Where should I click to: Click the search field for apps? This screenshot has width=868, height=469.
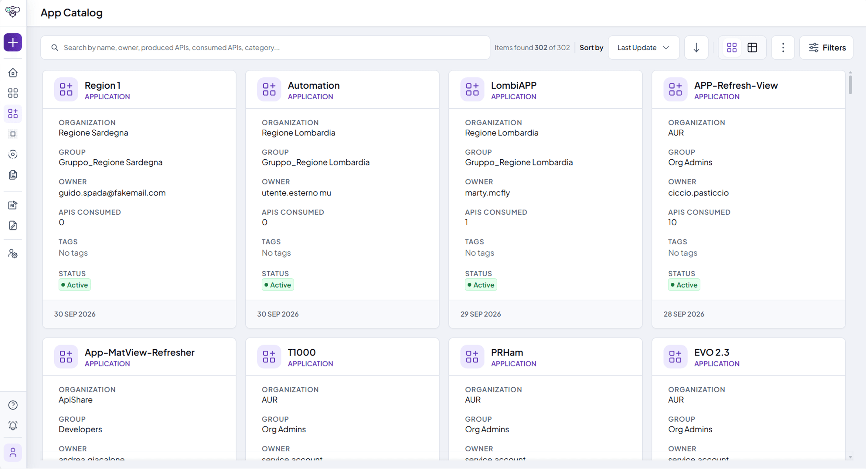266,47
